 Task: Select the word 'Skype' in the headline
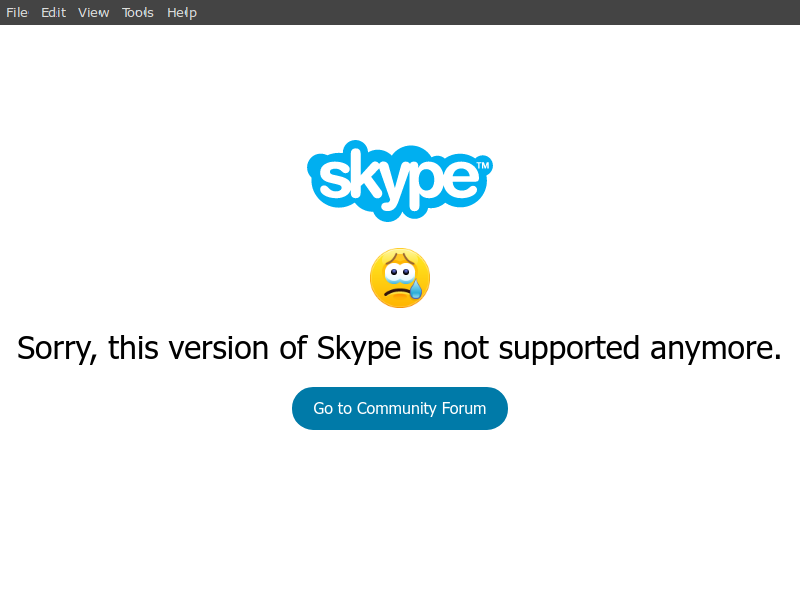(x=359, y=349)
